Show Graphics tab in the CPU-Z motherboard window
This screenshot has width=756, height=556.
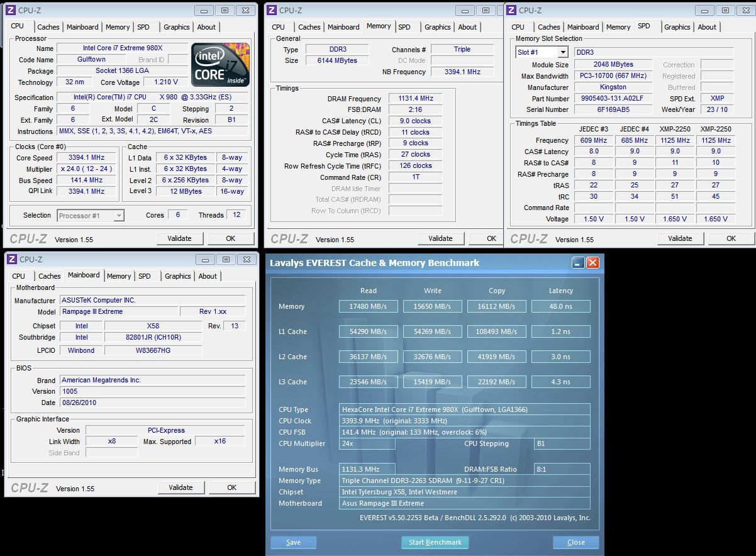click(x=177, y=276)
